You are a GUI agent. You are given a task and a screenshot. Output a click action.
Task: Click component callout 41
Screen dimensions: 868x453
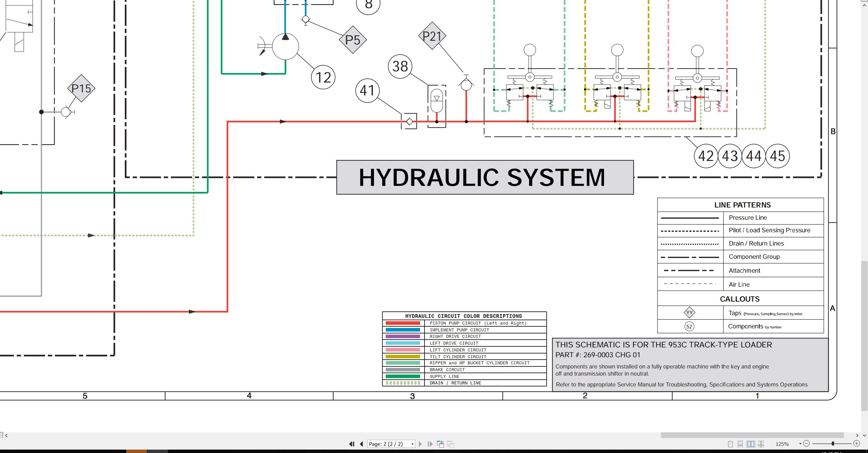click(x=367, y=90)
